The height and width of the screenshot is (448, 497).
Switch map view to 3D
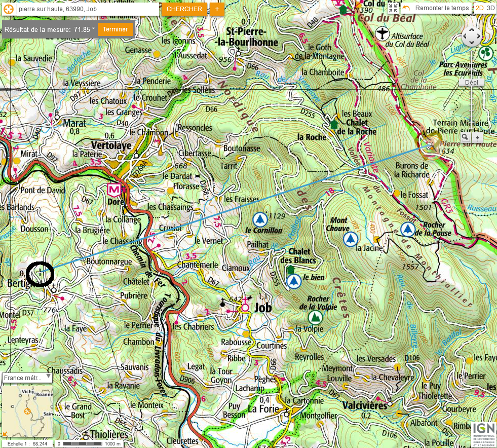(x=490, y=8)
